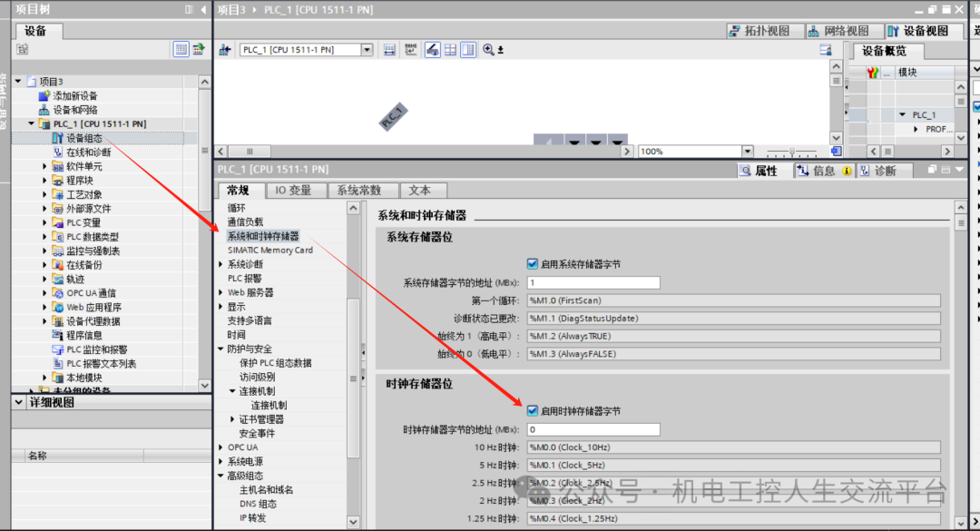Toggle the table view icon in project tree
This screenshot has height=531, width=980.
click(x=181, y=49)
